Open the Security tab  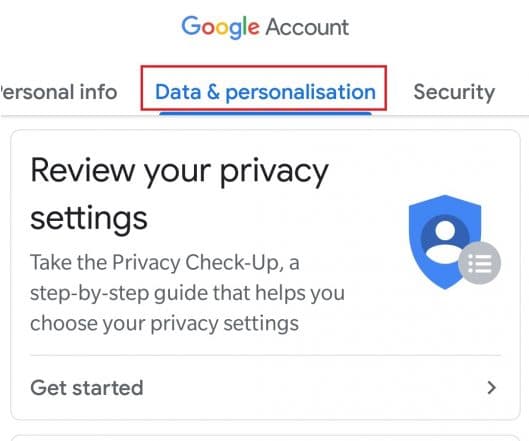click(x=454, y=92)
